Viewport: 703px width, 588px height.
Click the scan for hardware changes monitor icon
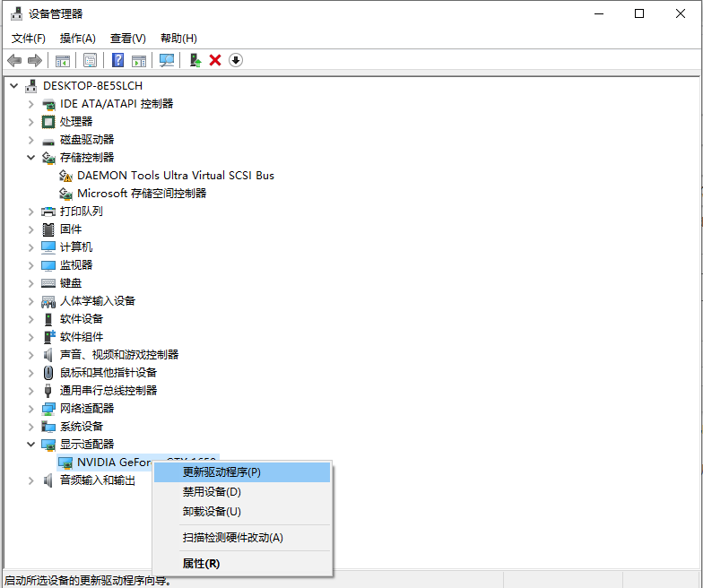tap(166, 60)
